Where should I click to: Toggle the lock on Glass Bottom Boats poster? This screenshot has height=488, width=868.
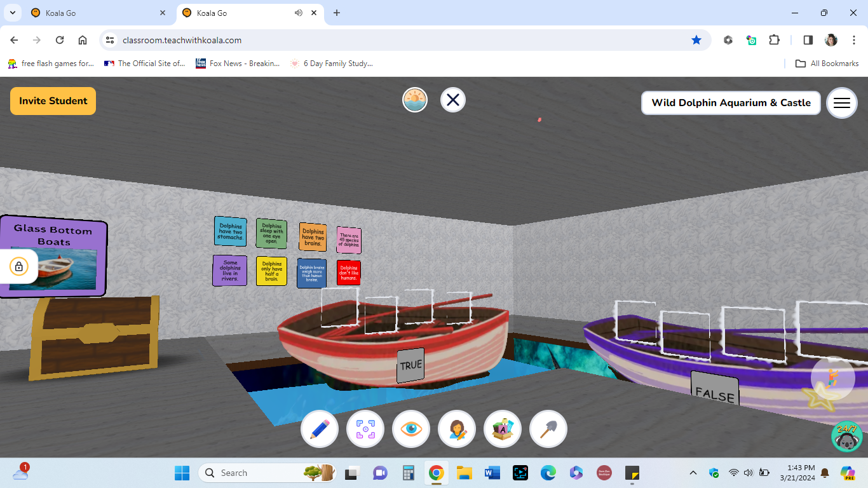pos(19,267)
